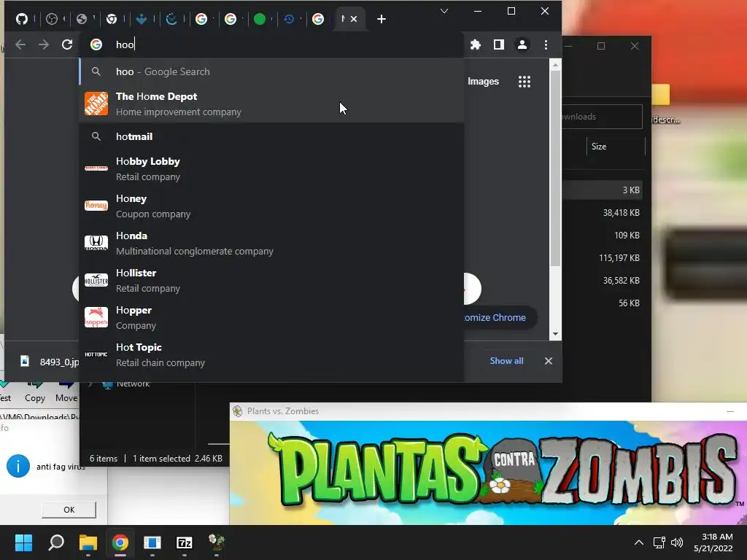The width and height of the screenshot is (747, 560).
Task: Go back in Chrome
Action: [20, 44]
